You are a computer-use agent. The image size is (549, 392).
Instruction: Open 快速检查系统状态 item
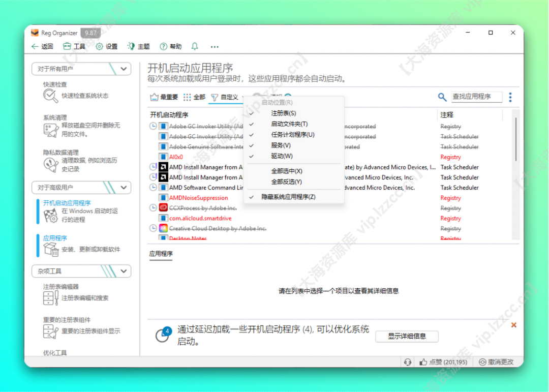click(85, 96)
